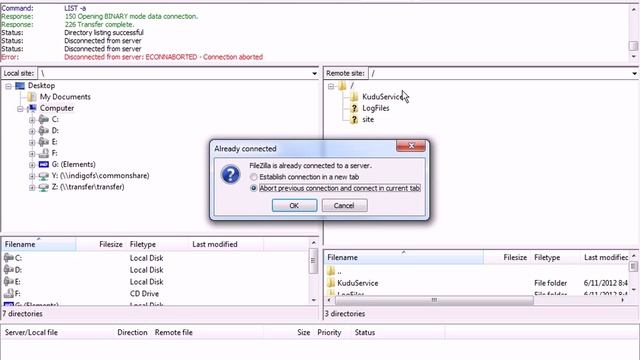
Task: Select LogFiles unknown folder icon
Action: click(354, 108)
